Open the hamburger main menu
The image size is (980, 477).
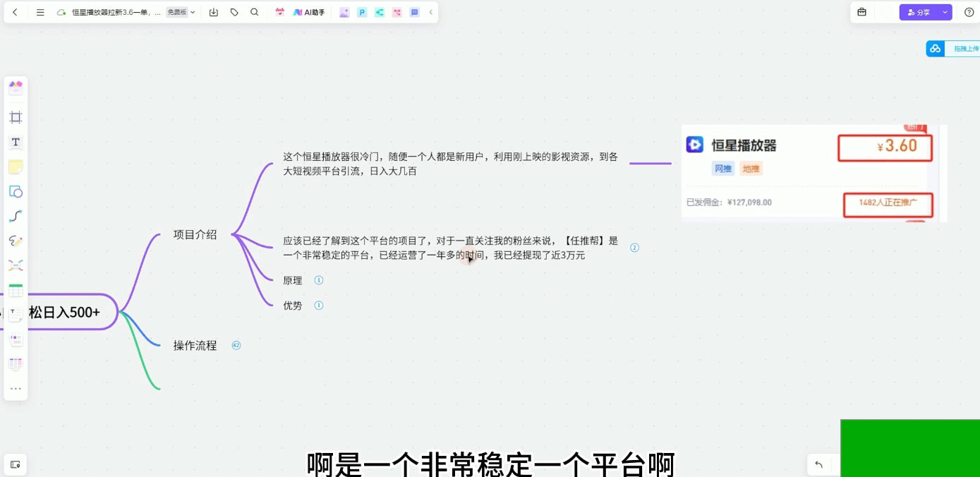point(40,12)
